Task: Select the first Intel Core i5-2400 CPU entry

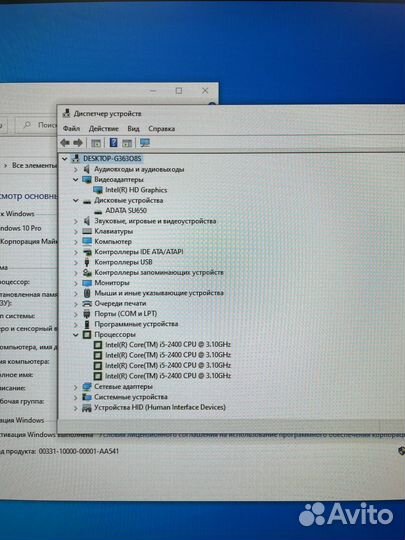Action: [x=168, y=345]
